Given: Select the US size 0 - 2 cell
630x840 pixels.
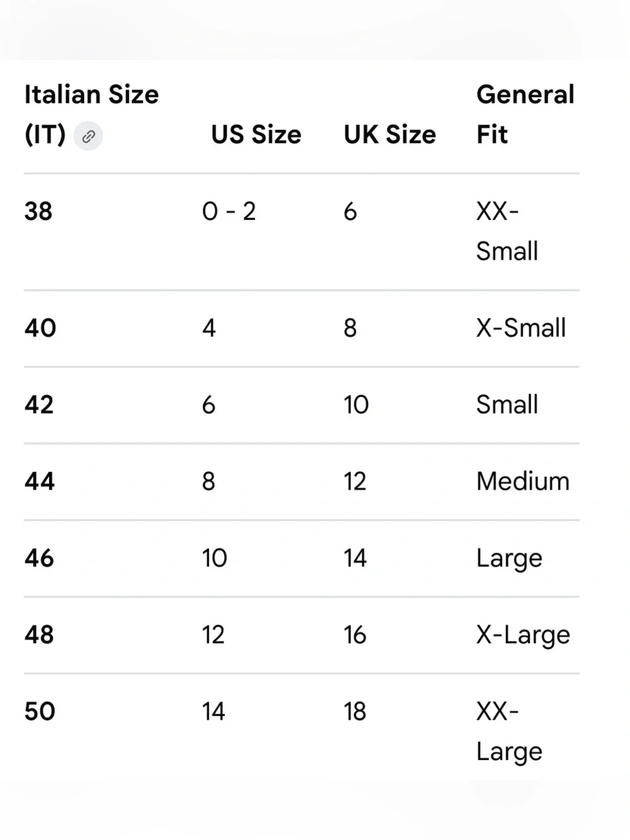Looking at the screenshot, I should (229, 212).
